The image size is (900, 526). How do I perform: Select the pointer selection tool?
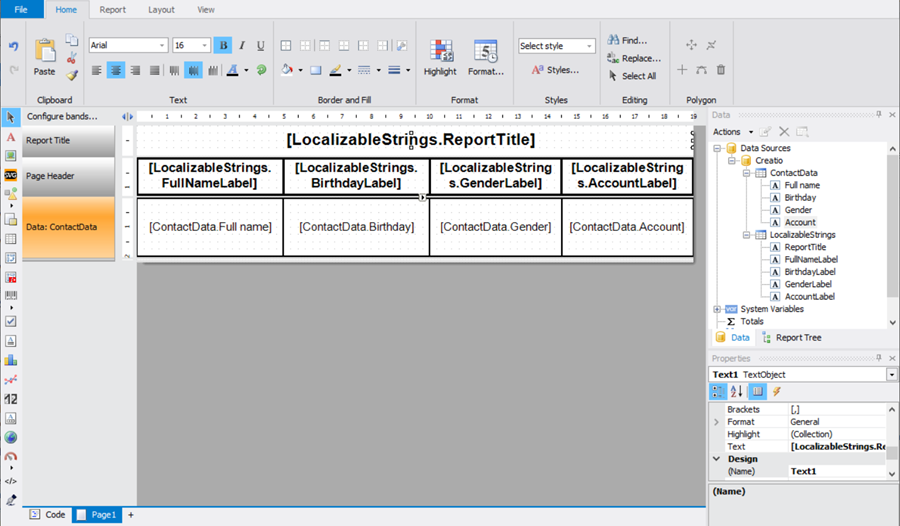[10, 118]
